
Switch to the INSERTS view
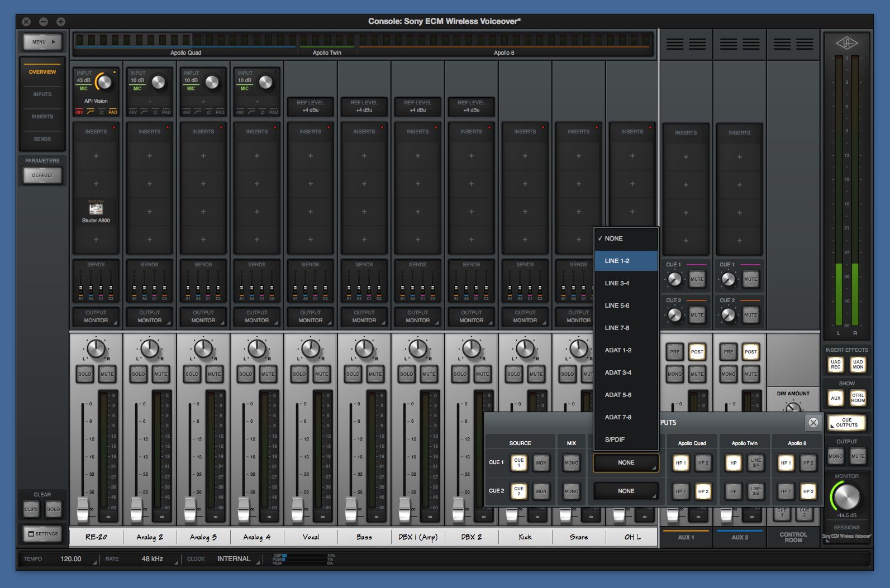pos(42,117)
